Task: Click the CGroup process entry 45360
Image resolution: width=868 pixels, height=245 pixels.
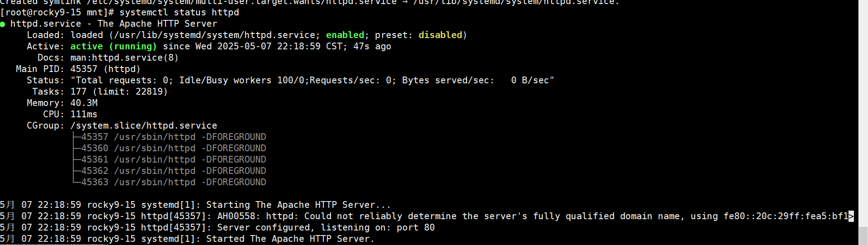Action: pos(173,148)
